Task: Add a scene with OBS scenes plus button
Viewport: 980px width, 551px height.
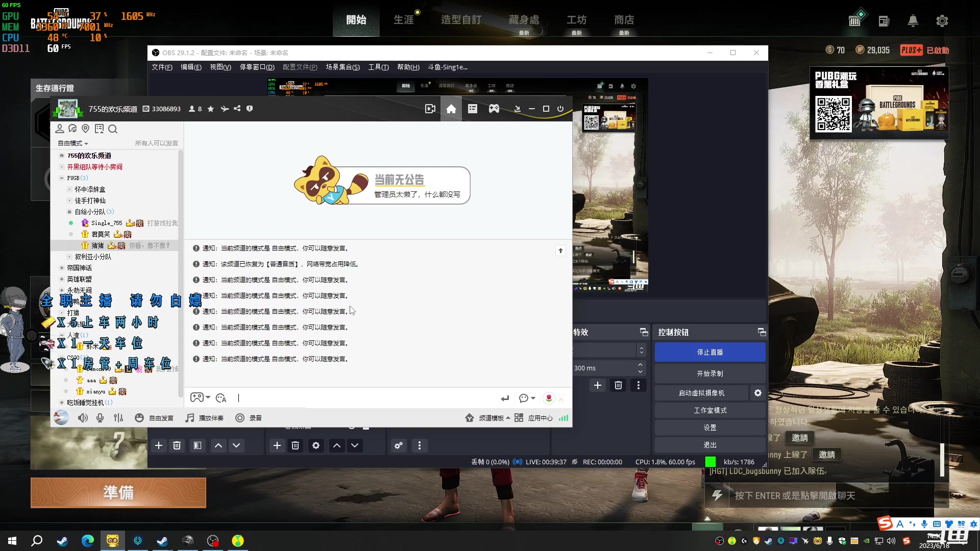Action: coord(159,445)
